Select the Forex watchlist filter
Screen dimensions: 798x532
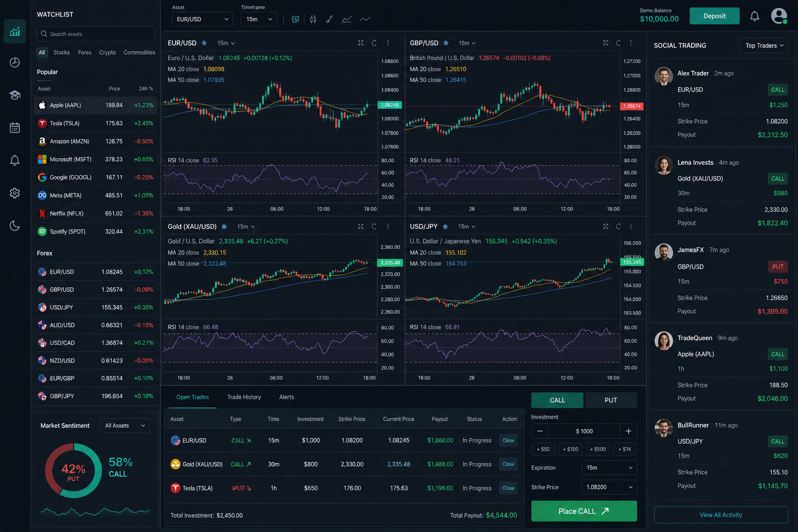(x=85, y=52)
